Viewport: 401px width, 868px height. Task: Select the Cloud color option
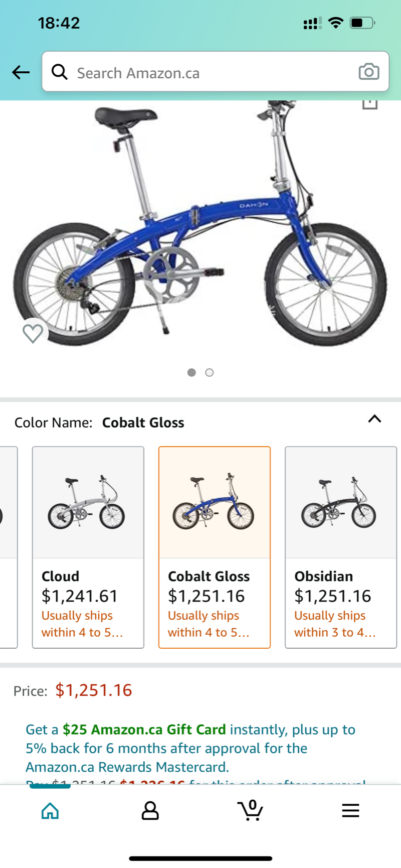tap(88, 547)
